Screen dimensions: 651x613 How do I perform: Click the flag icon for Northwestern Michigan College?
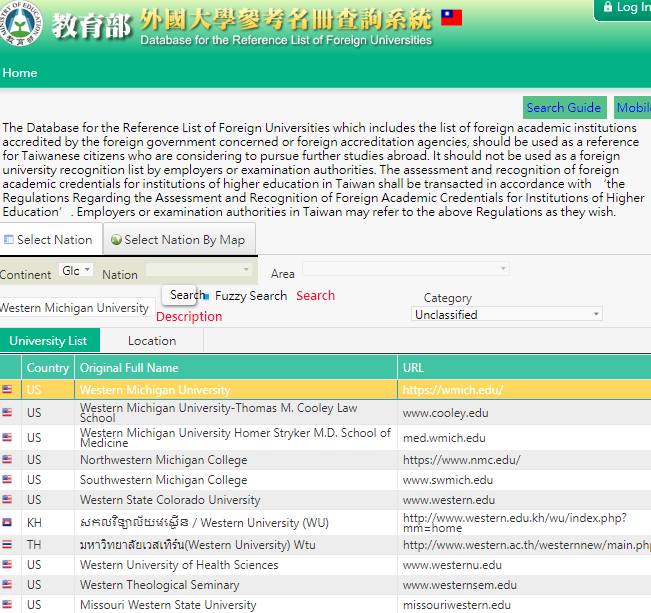click(x=7, y=459)
